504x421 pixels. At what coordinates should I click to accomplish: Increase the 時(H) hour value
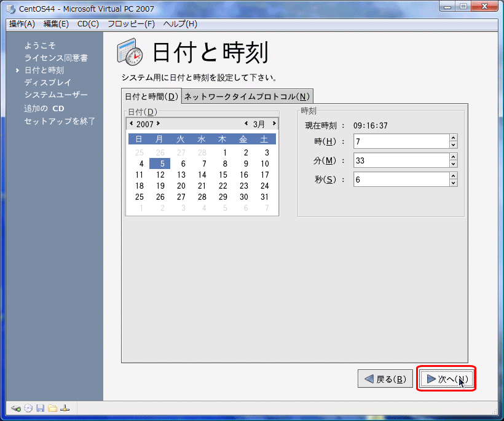(453, 138)
